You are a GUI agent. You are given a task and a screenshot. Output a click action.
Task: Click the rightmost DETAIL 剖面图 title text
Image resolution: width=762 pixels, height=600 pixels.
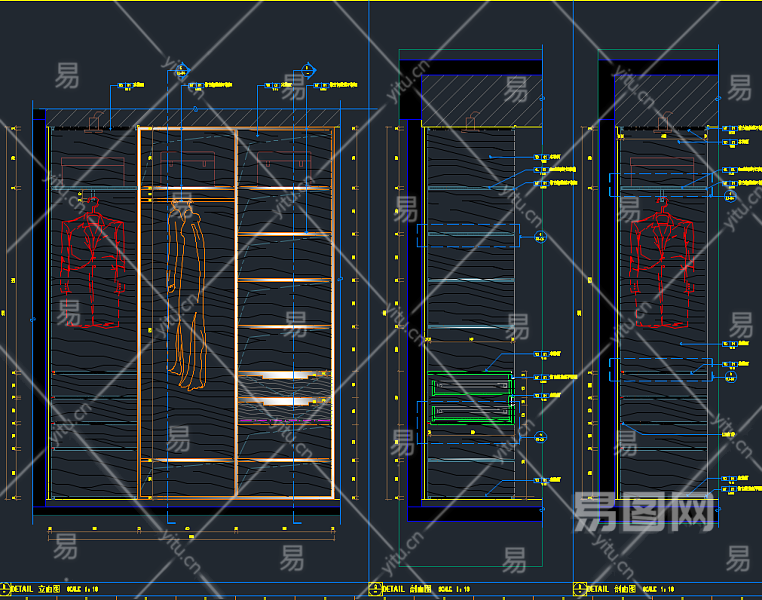611,589
